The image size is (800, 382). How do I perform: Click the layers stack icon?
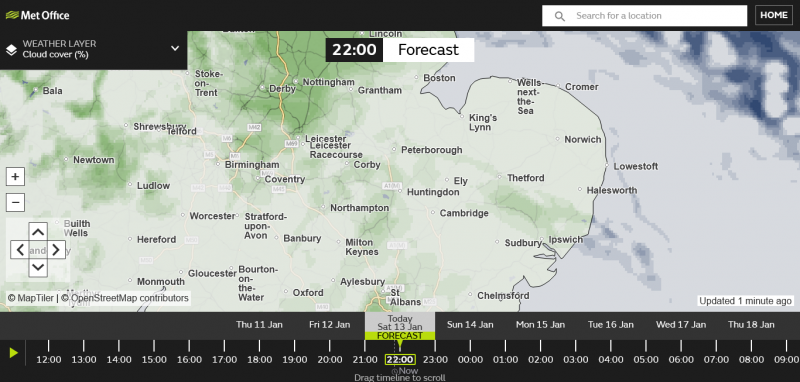pyautogui.click(x=11, y=49)
